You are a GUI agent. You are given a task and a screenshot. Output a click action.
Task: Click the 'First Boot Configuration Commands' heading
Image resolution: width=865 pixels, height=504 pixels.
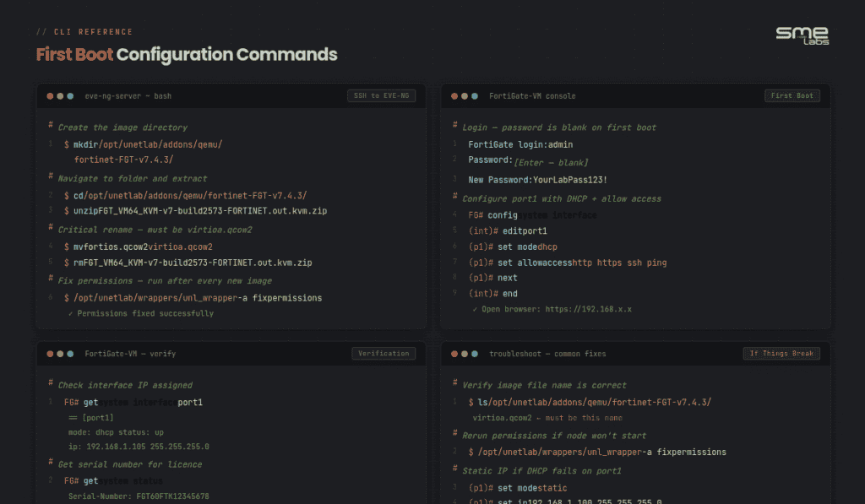point(187,55)
